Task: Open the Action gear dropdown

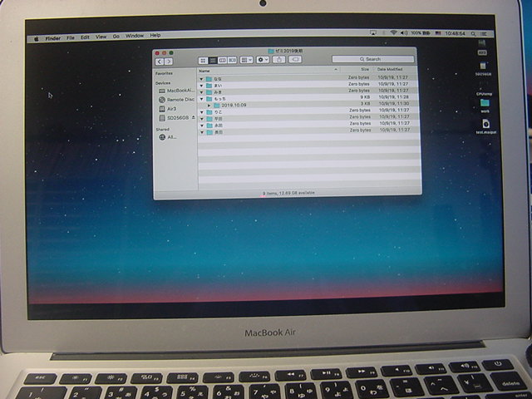Action: point(263,60)
